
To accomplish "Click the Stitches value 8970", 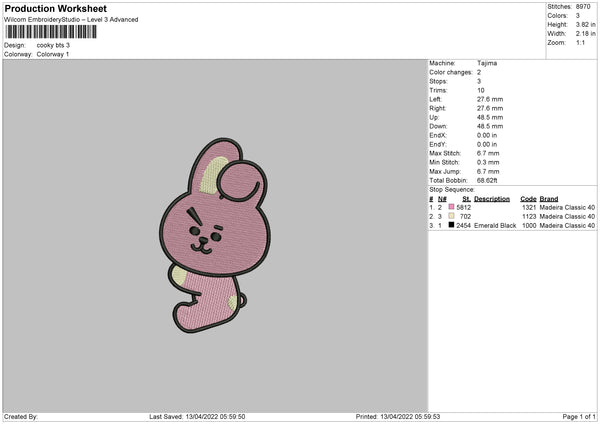I will (x=583, y=7).
